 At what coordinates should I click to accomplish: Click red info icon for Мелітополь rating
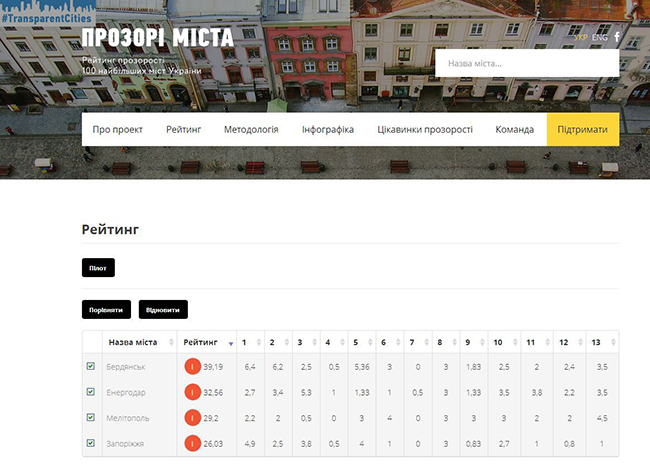coord(192,417)
